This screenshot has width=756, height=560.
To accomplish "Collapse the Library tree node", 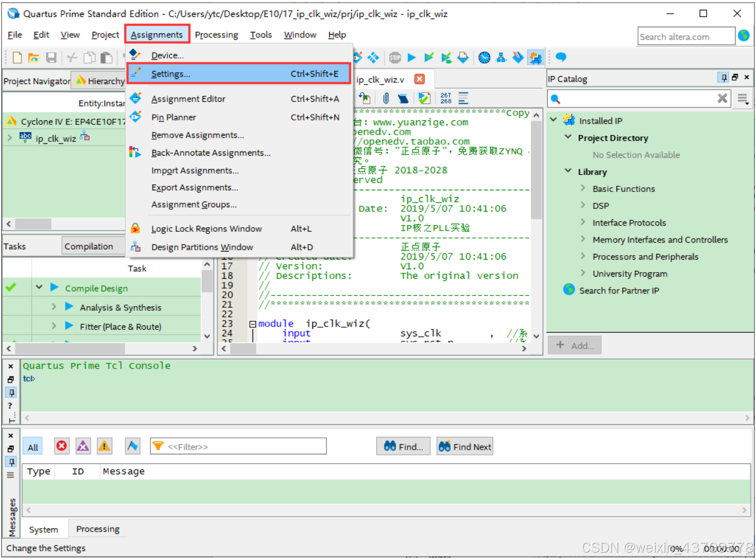I will [568, 171].
